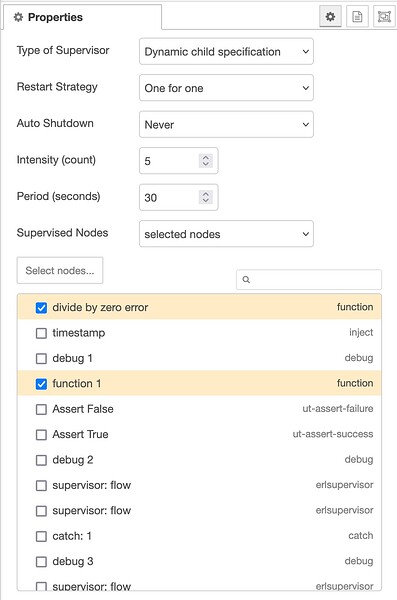Click the node properties gear icon

[x=330, y=17]
